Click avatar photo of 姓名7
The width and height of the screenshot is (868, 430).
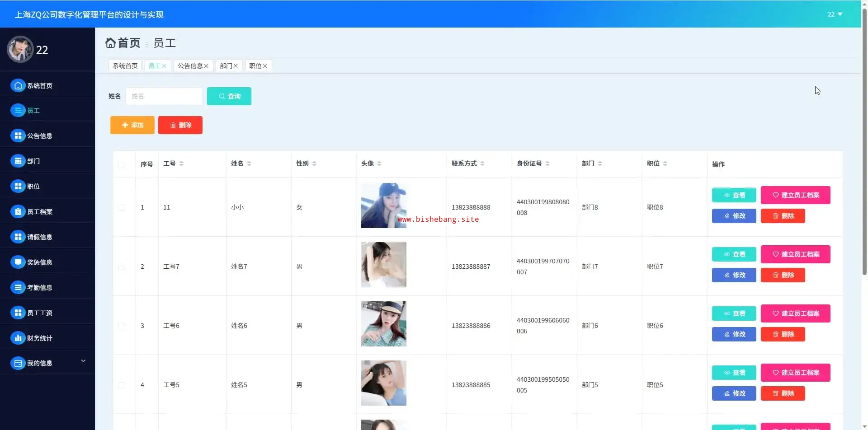(384, 265)
